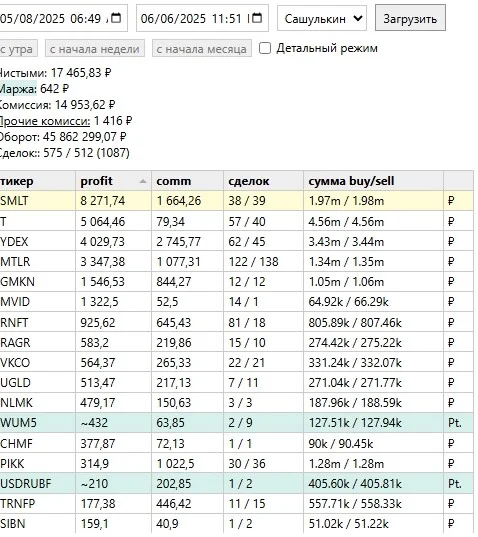478x537 pixels.
Task: Open the Прочие комисси link
Action: click(x=45, y=121)
